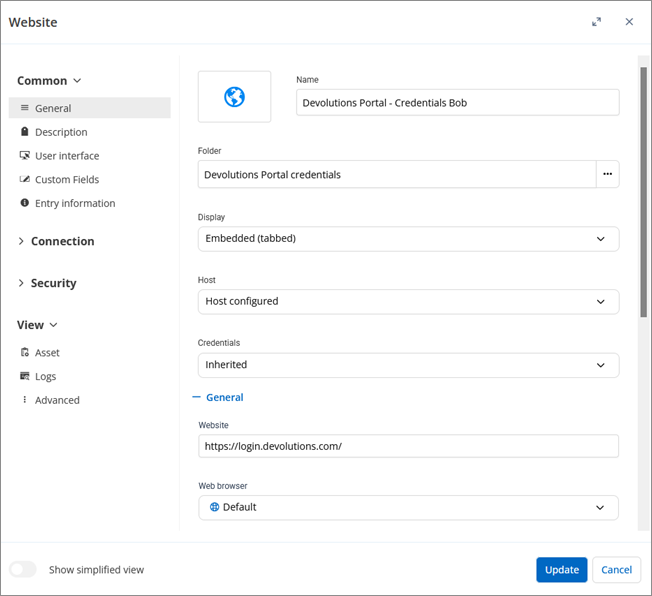Collapse the blue General group header

click(218, 397)
